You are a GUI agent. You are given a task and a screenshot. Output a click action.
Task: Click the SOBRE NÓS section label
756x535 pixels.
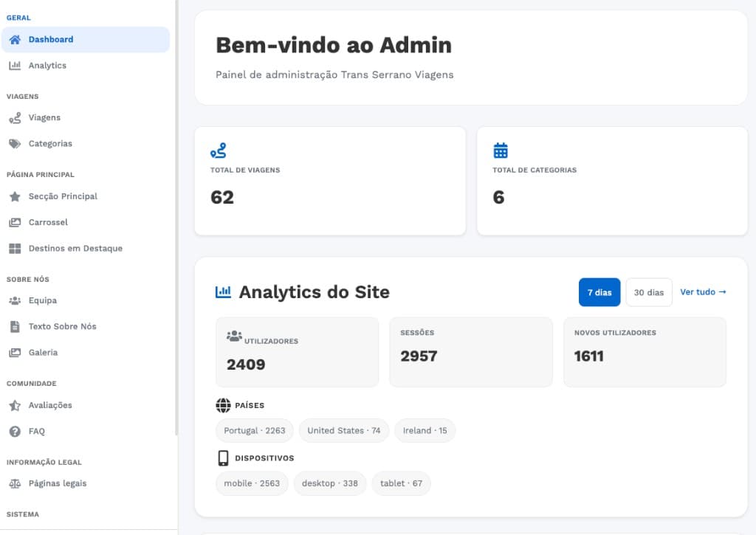coord(28,280)
